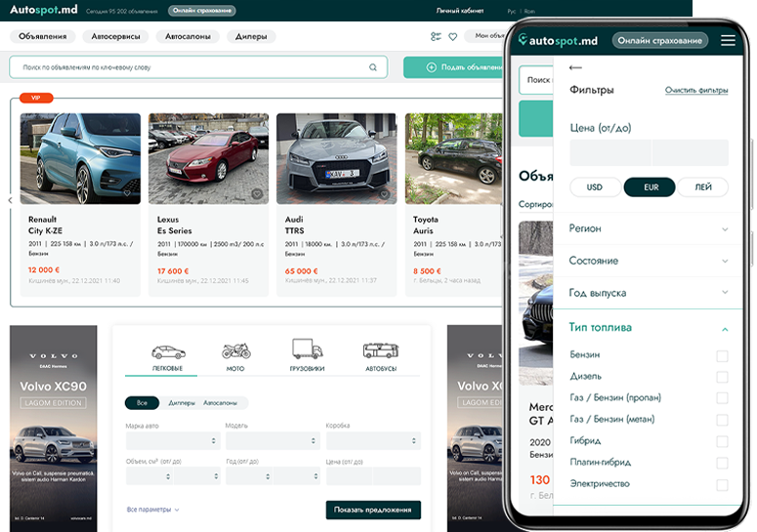The width and height of the screenshot is (757, 532).
Task: Click Очистить фильтры link
Action: 696,90
